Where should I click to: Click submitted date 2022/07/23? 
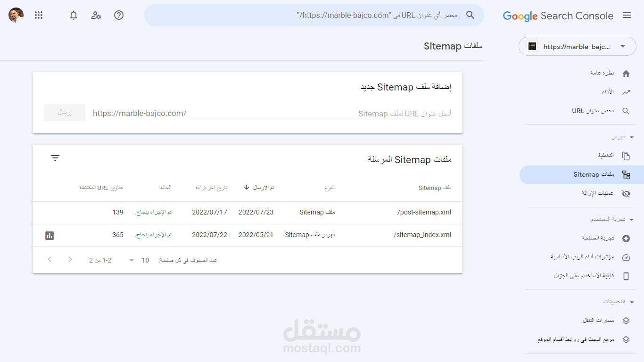[x=256, y=213]
